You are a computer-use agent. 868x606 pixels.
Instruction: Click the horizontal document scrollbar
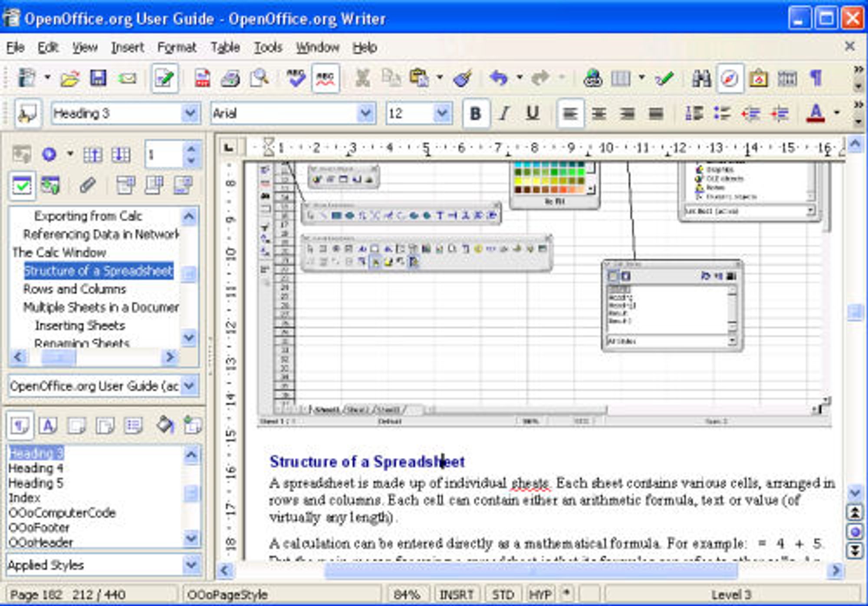click(530, 570)
